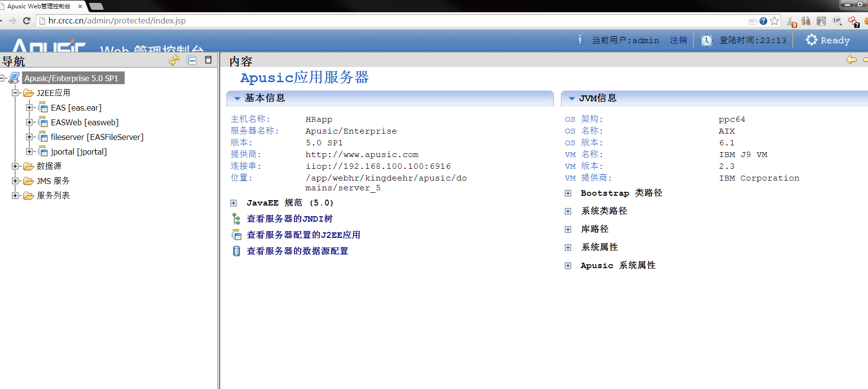Click the Apusic server root node icon
Screen dimensions: 868x389
coord(15,78)
